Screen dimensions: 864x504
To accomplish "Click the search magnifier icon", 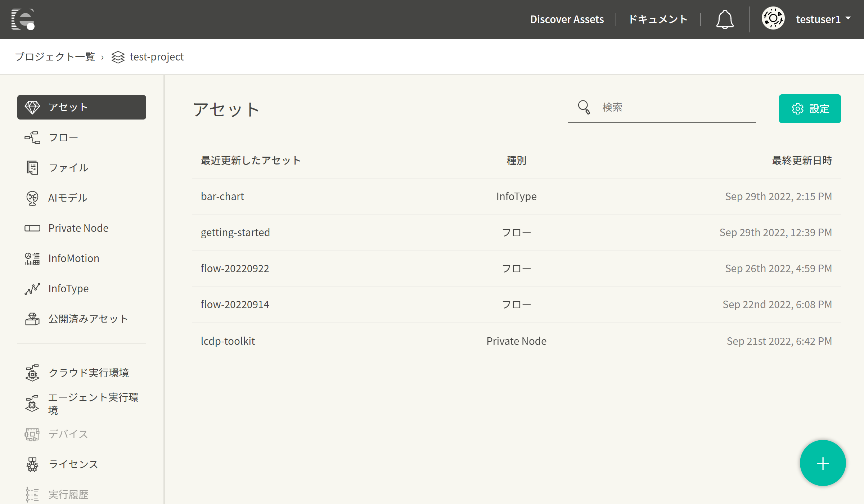I will click(584, 107).
